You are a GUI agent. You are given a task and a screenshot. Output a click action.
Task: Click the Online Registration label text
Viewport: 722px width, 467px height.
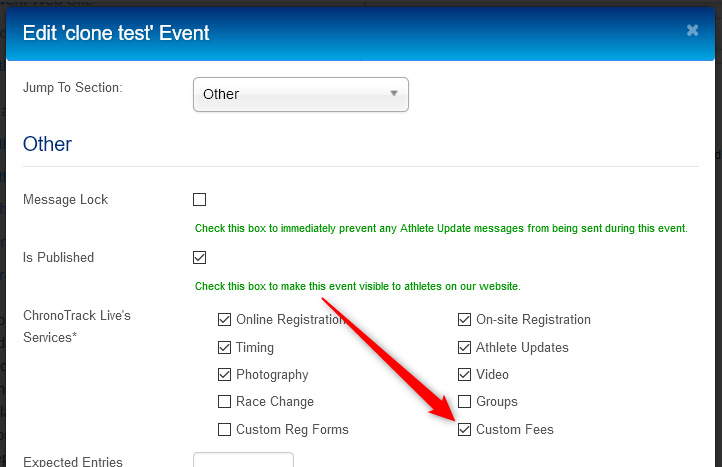coord(291,320)
